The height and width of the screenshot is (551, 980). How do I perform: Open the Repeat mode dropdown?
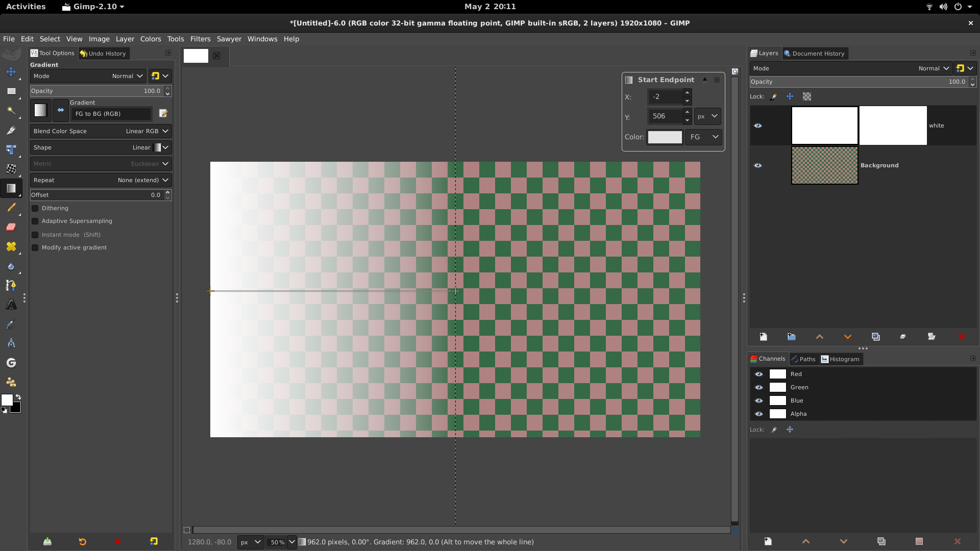coord(101,180)
